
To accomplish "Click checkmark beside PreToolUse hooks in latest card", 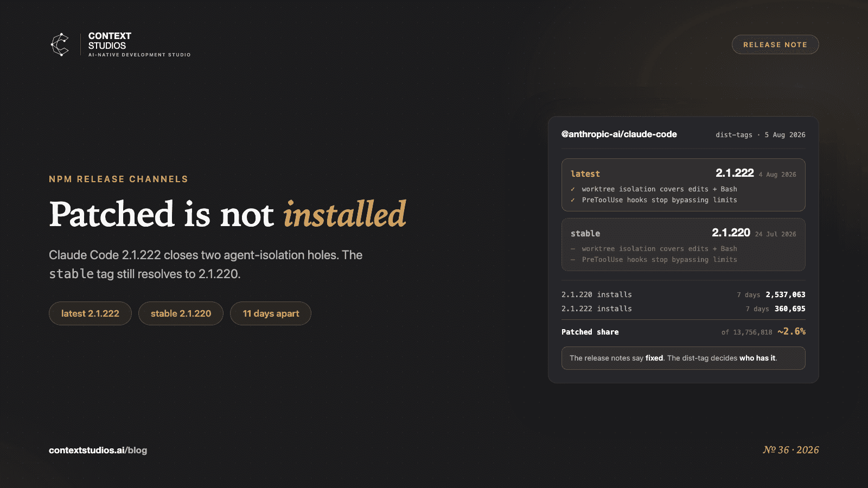I will coord(573,200).
